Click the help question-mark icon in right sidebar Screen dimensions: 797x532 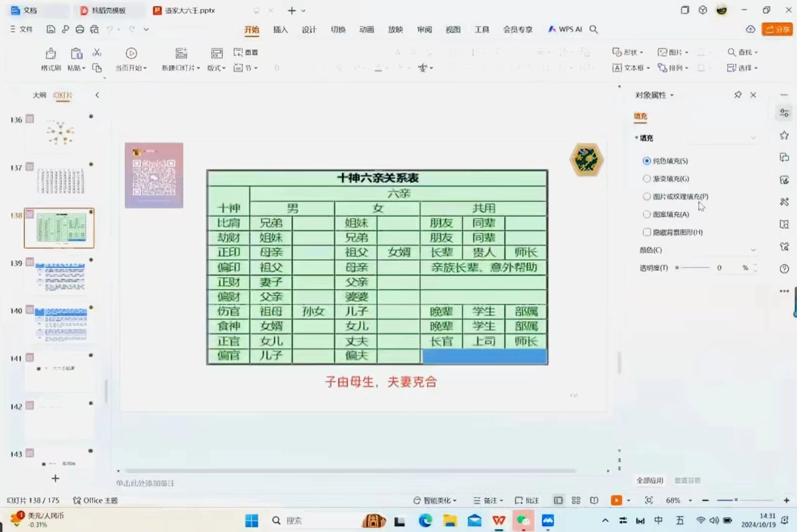[784, 268]
